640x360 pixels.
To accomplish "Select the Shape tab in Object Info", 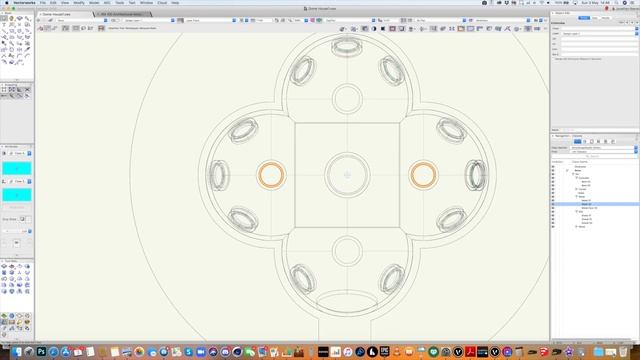I will point(584,18).
